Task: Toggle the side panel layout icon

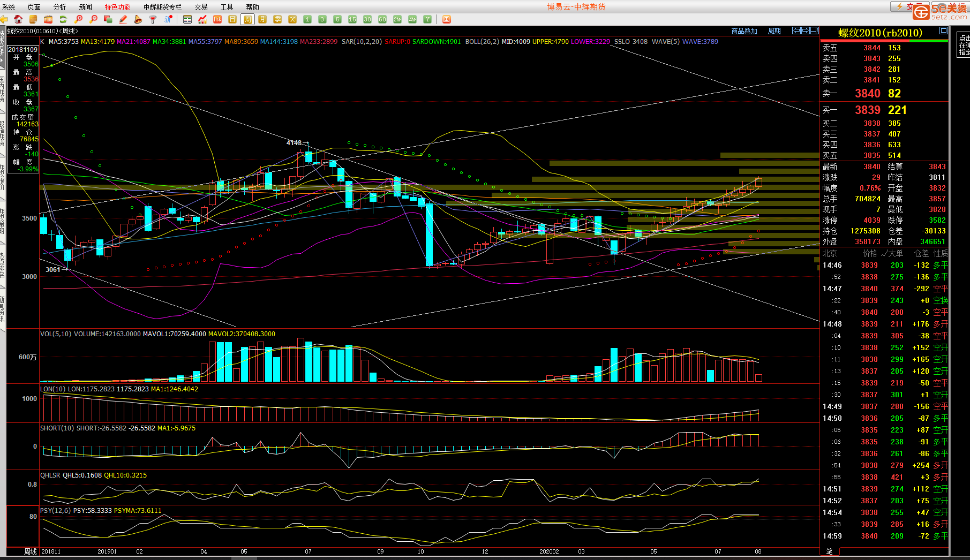Action: (814, 31)
